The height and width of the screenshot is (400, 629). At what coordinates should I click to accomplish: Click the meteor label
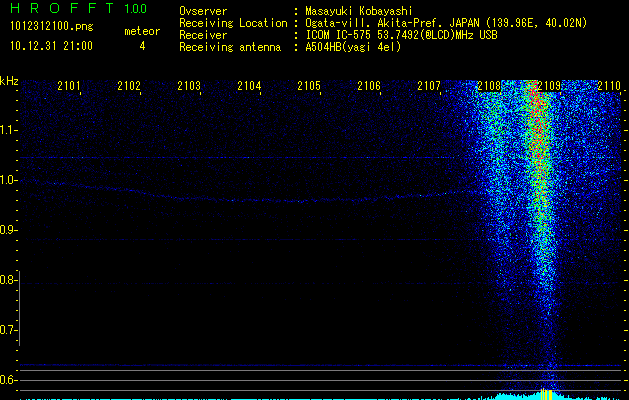tap(142, 31)
